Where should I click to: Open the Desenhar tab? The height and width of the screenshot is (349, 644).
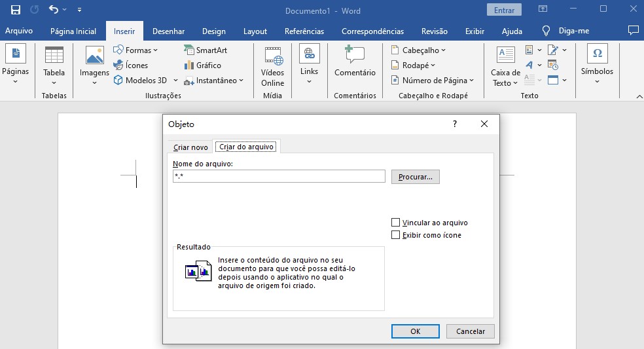pyautogui.click(x=168, y=31)
